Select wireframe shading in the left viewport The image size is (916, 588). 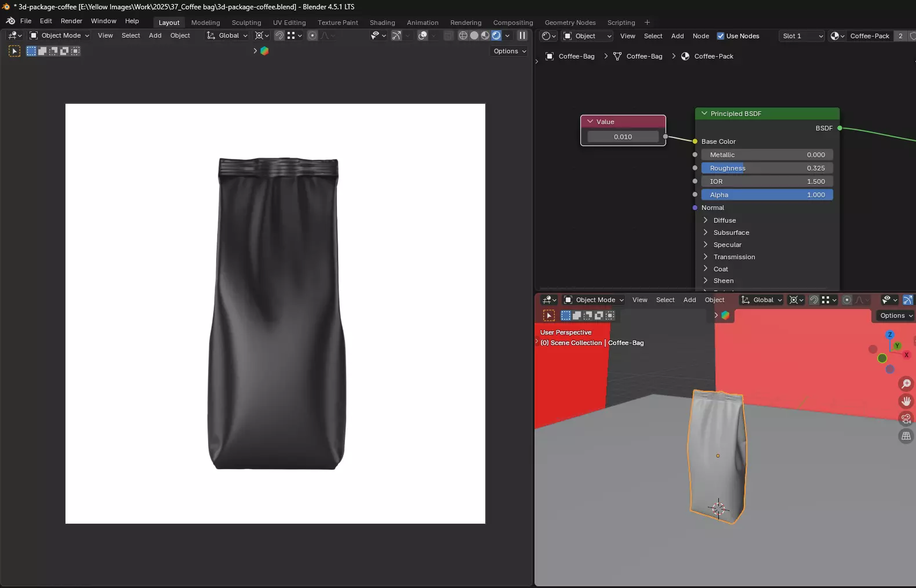[463, 35]
